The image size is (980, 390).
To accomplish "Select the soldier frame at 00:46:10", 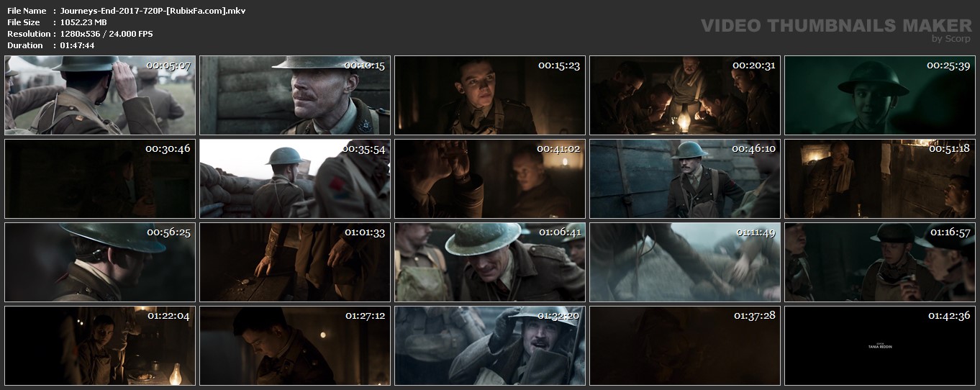I will click(x=685, y=179).
